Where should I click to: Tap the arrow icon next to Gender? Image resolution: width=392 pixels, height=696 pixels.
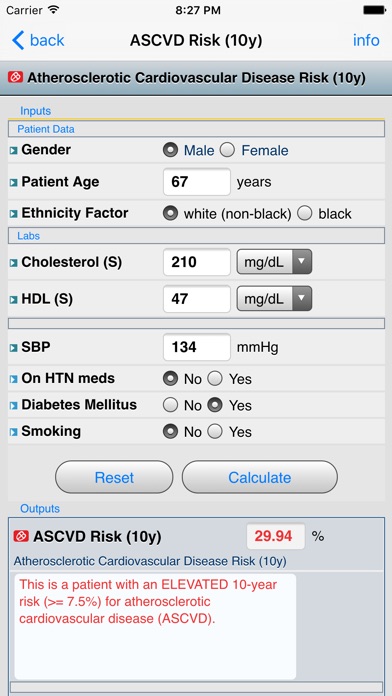click(x=13, y=150)
